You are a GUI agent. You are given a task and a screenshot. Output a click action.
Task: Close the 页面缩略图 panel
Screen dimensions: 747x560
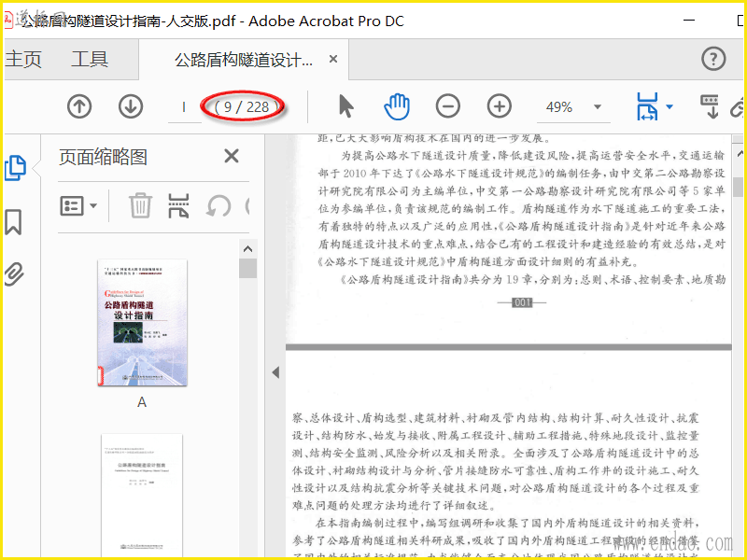(232, 156)
